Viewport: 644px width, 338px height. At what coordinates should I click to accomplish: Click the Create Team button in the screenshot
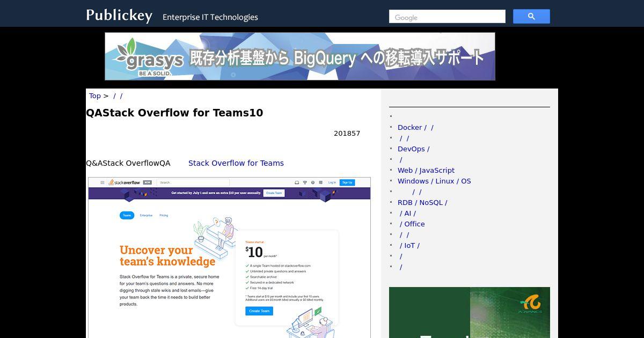[259, 311]
